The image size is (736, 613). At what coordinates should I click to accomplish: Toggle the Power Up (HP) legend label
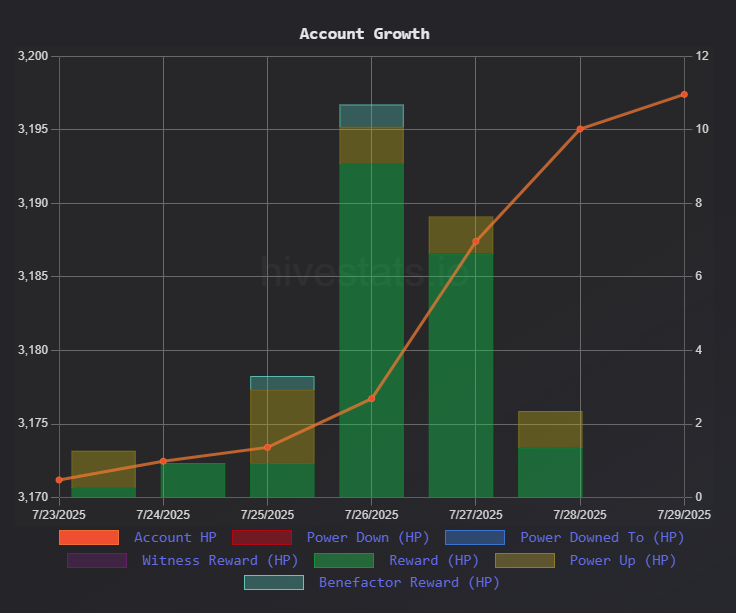(623, 560)
